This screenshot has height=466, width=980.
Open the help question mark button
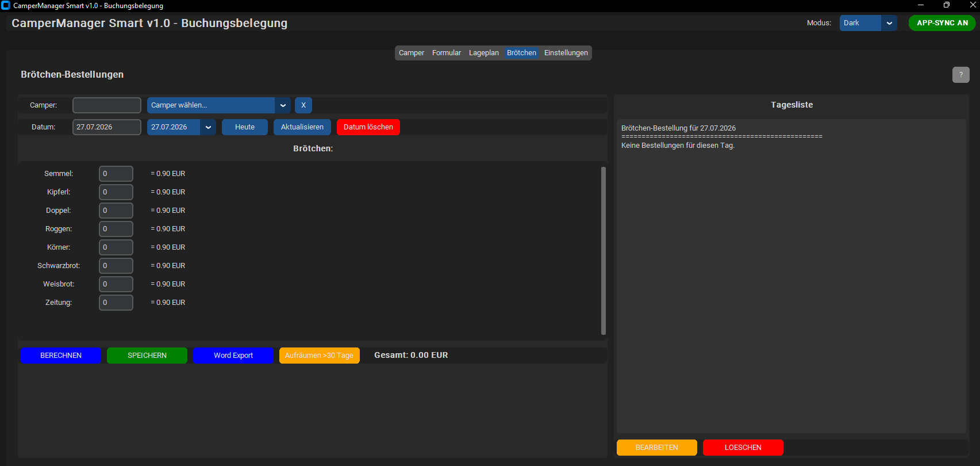pos(960,75)
